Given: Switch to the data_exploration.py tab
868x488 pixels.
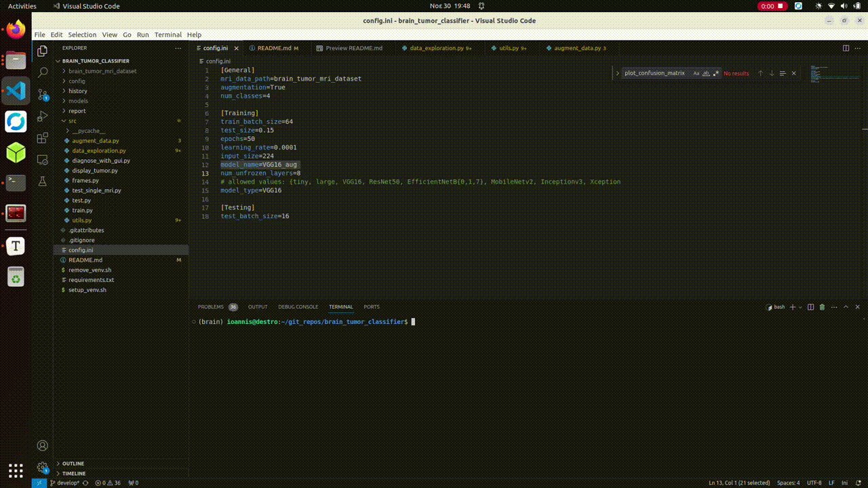Looking at the screenshot, I should coord(436,48).
